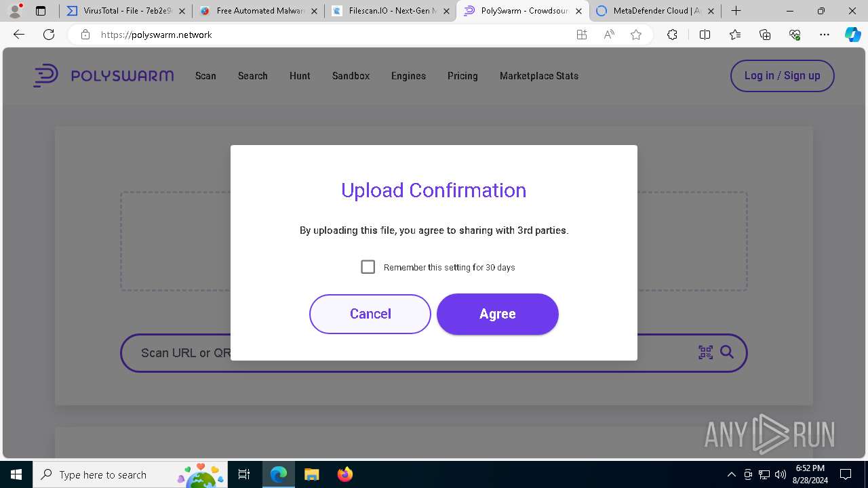Open the notification center
This screenshot has height=488, width=868.
846,474
